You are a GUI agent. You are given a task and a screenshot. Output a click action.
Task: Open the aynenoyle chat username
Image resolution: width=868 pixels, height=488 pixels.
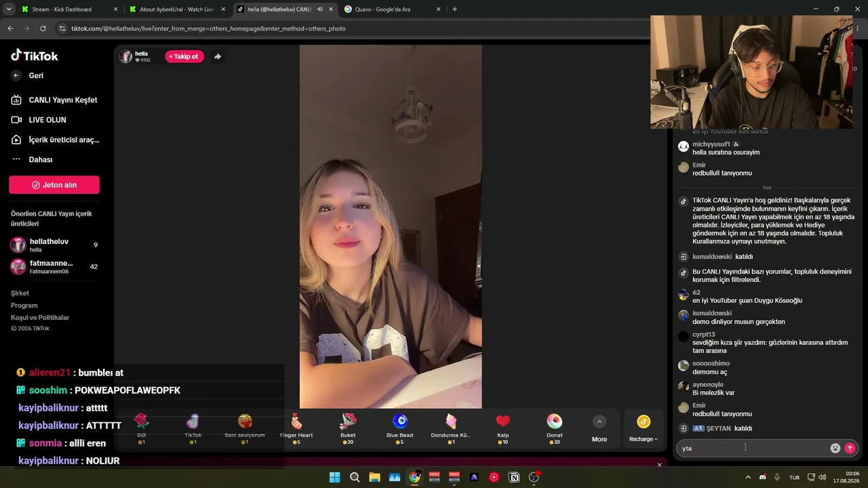tap(708, 384)
